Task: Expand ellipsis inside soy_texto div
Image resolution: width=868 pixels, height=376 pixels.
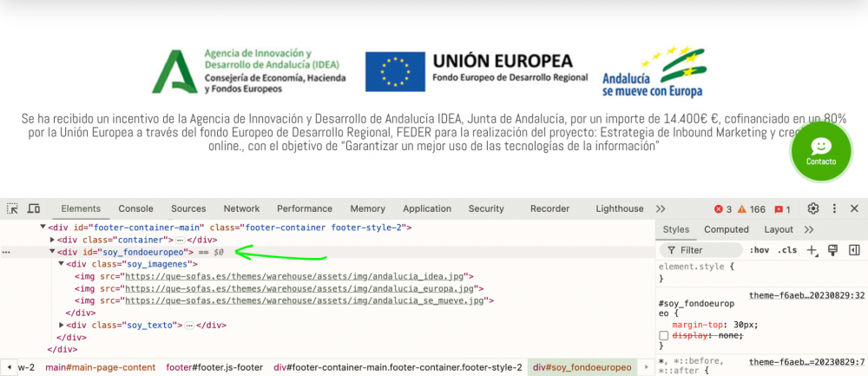Action: tap(189, 325)
